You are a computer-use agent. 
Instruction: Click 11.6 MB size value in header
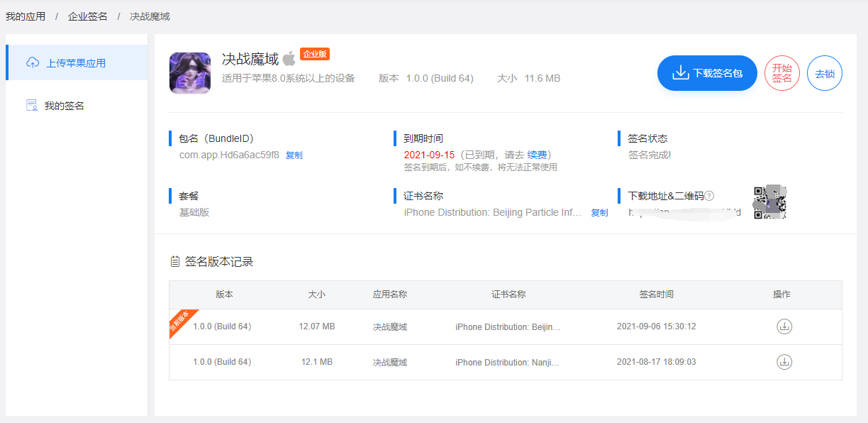click(x=542, y=78)
